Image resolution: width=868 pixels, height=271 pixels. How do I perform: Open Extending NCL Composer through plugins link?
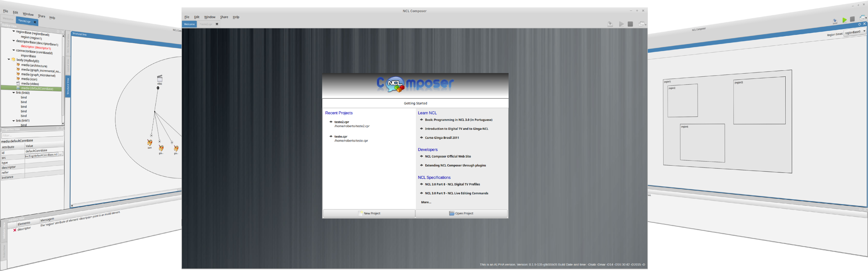[455, 165]
